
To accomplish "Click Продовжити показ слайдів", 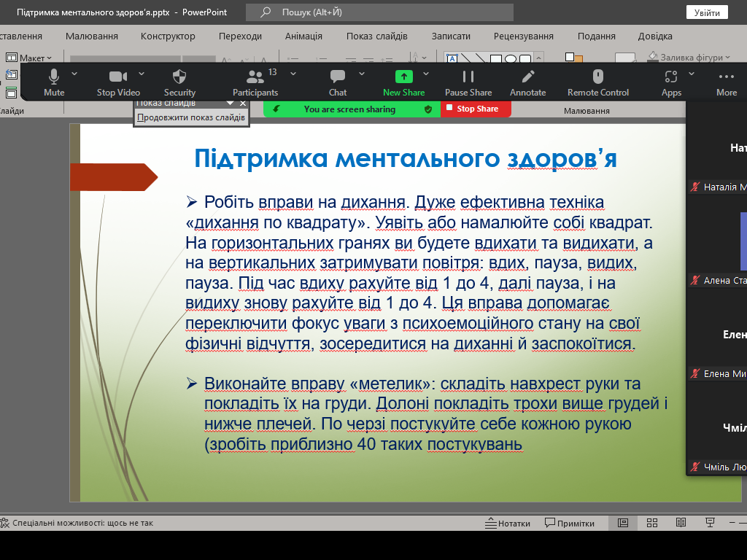I will [x=191, y=117].
